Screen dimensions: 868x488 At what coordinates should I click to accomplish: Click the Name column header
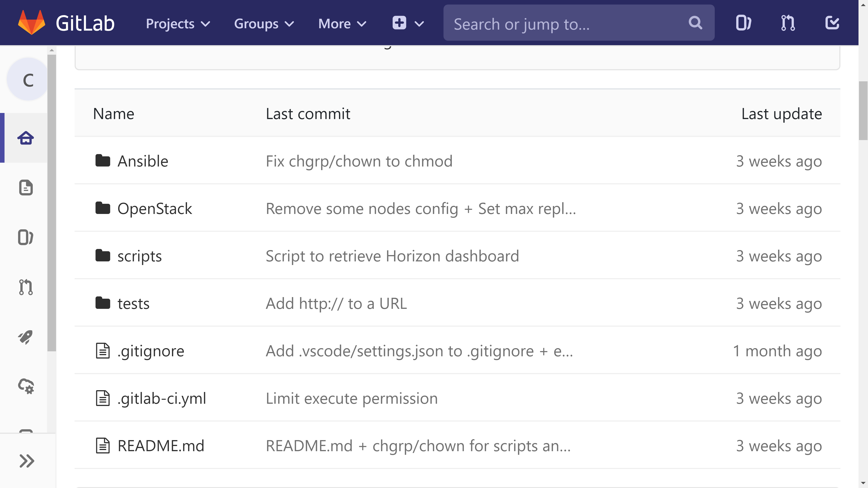(113, 113)
